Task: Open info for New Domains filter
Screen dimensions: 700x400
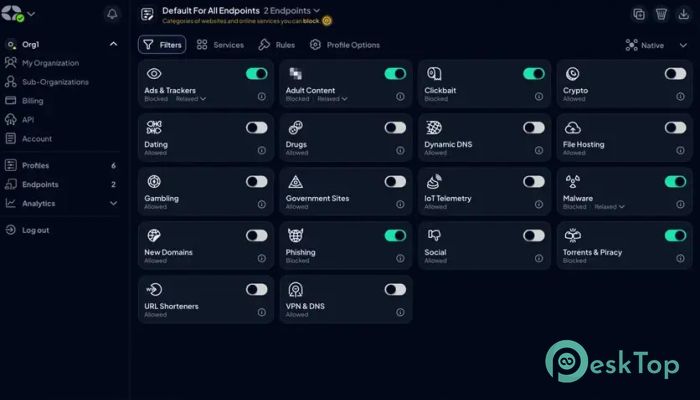Action: click(x=262, y=258)
